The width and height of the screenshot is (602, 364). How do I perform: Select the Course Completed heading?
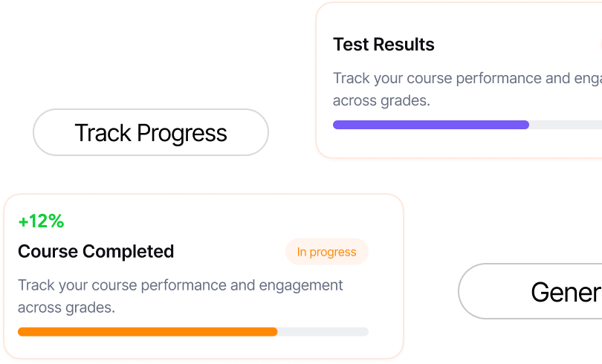pyautogui.click(x=96, y=252)
